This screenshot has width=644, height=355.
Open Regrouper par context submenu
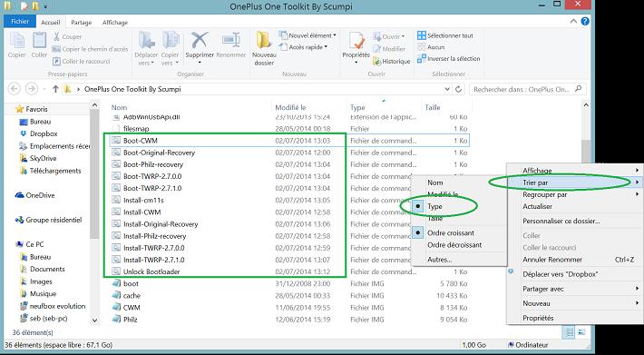click(574, 194)
